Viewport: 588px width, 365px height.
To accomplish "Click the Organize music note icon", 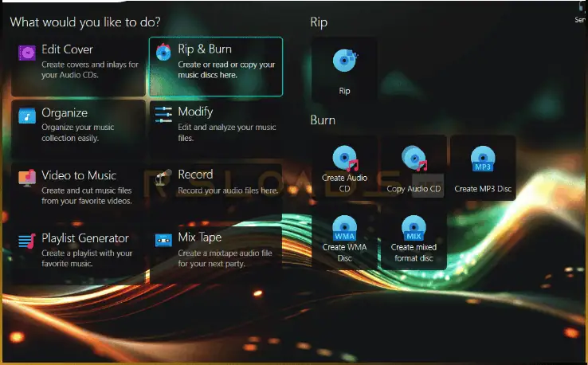I will pyautogui.click(x=28, y=116).
